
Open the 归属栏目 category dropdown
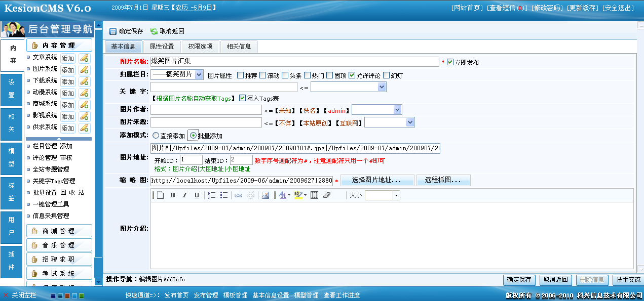(177, 75)
